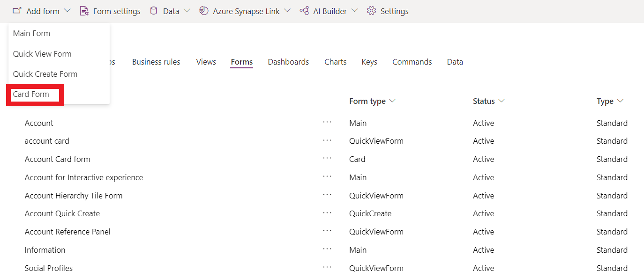The image size is (644, 278).
Task: Open the Settings gear icon
Action: point(372,11)
